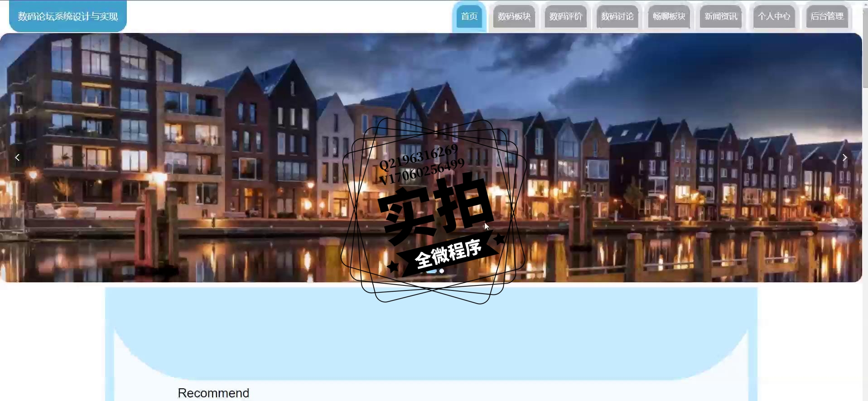Click the 数码论坛系统设计与实现 site title
Viewport: 868px width, 401px height.
[68, 16]
